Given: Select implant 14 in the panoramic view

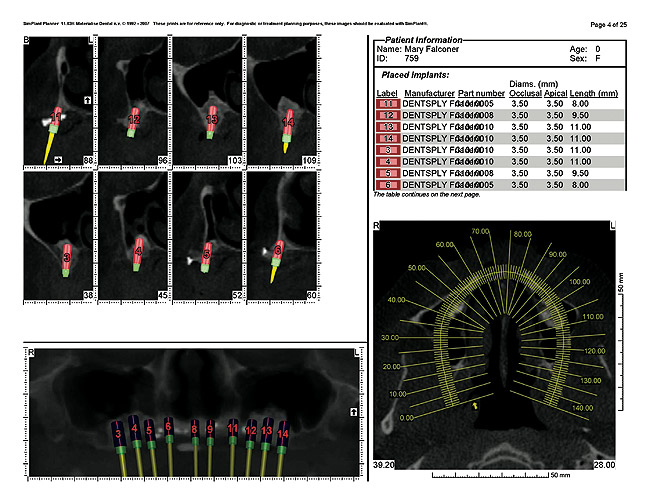Looking at the screenshot, I should point(283,435).
